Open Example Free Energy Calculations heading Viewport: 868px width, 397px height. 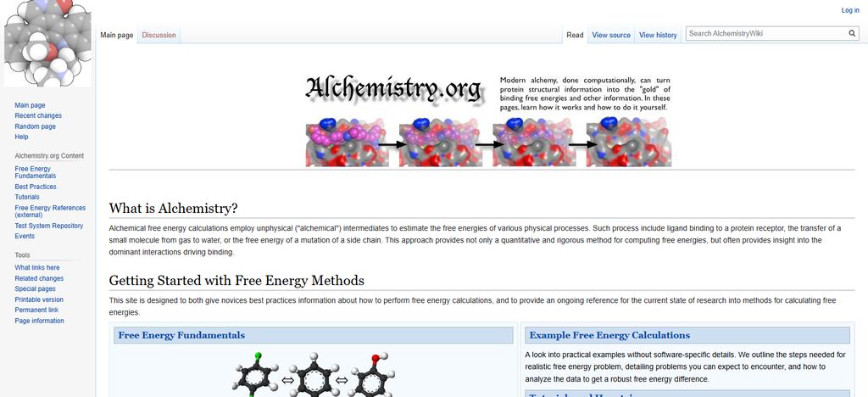[609, 335]
